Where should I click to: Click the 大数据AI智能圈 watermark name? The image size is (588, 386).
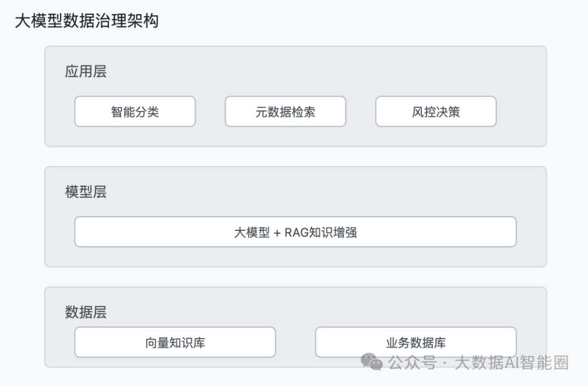point(512,363)
